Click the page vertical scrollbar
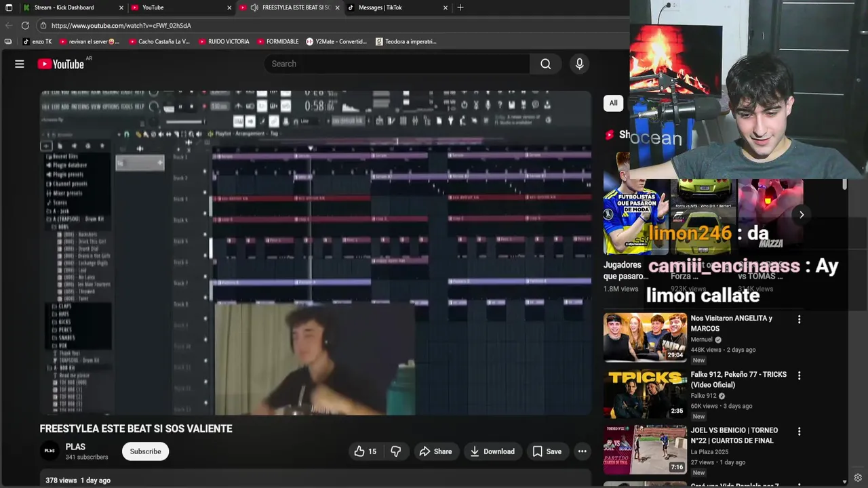The height and width of the screenshot is (488, 868). click(844, 184)
